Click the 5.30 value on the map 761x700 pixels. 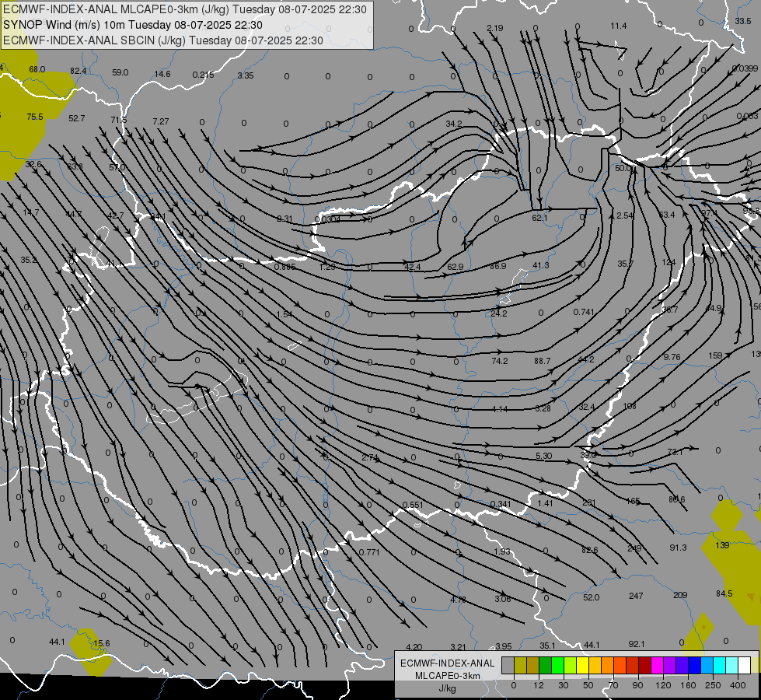coord(543,456)
